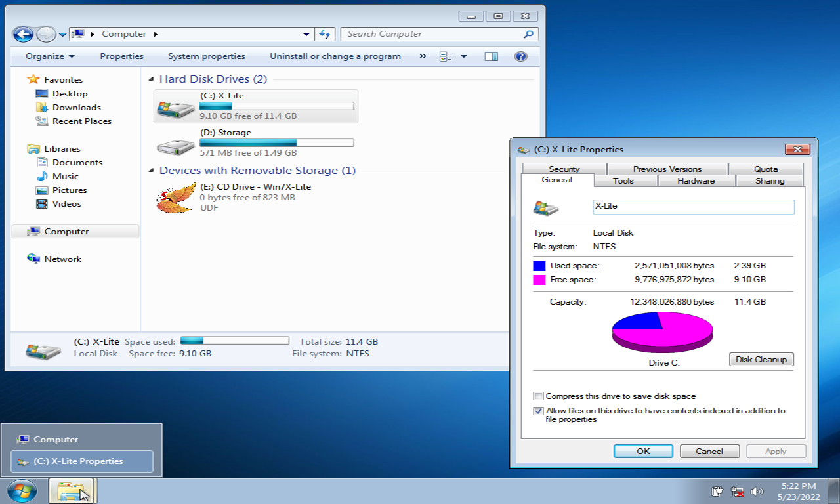Open the Pictures library
Image resolution: width=840 pixels, height=504 pixels.
click(x=70, y=190)
